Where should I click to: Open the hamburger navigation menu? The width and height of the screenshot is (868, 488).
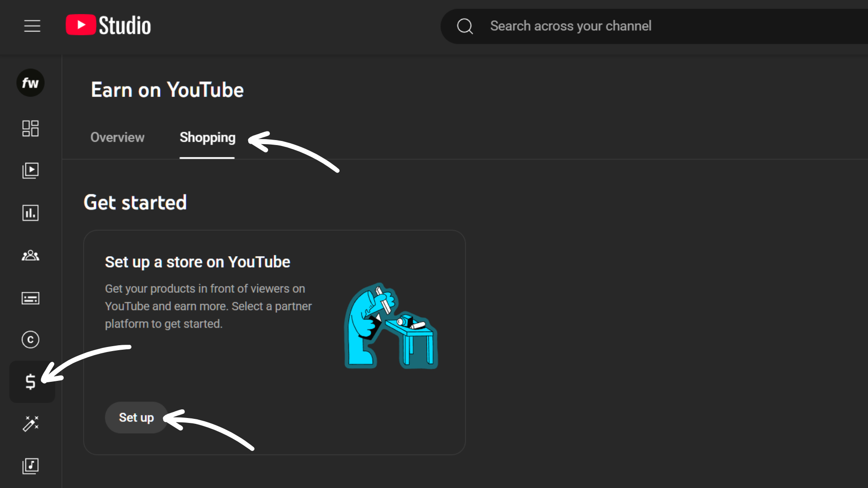[x=32, y=26]
